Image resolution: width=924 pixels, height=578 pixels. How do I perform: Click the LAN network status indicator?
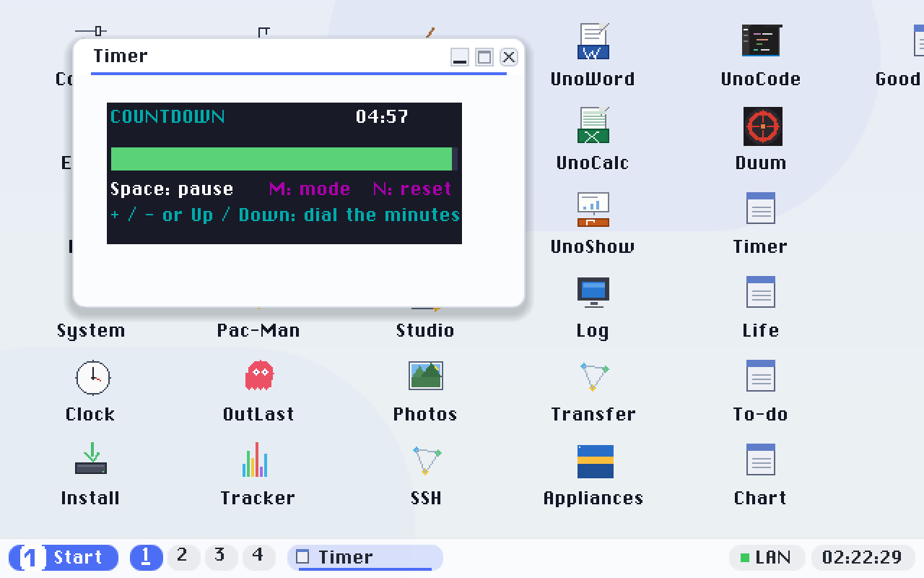click(767, 558)
